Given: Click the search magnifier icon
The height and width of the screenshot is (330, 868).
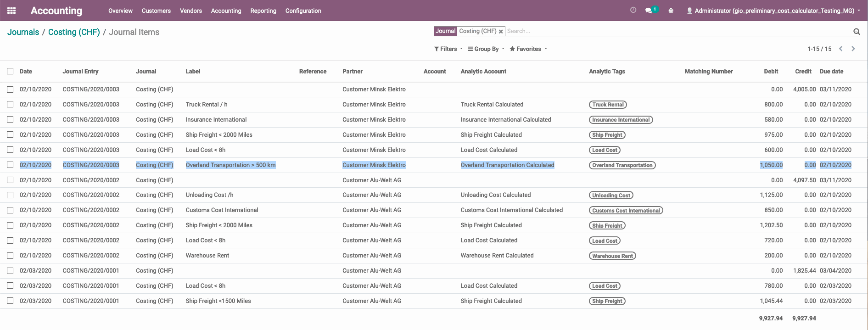Looking at the screenshot, I should point(857,32).
